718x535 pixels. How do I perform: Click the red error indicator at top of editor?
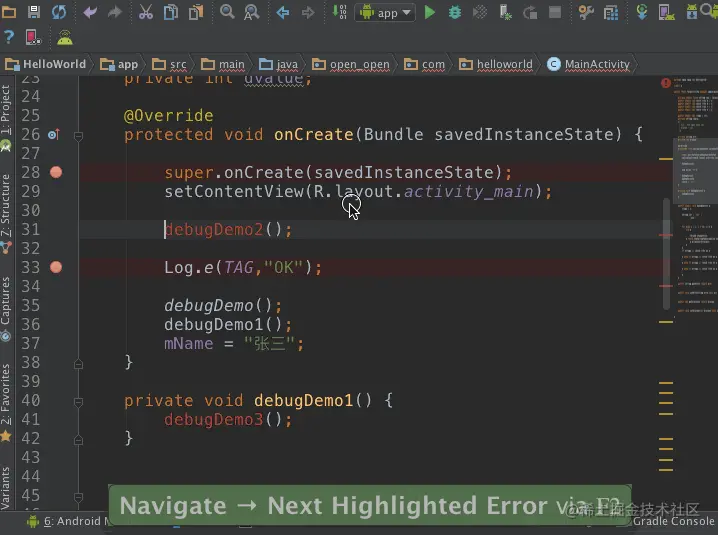click(665, 83)
